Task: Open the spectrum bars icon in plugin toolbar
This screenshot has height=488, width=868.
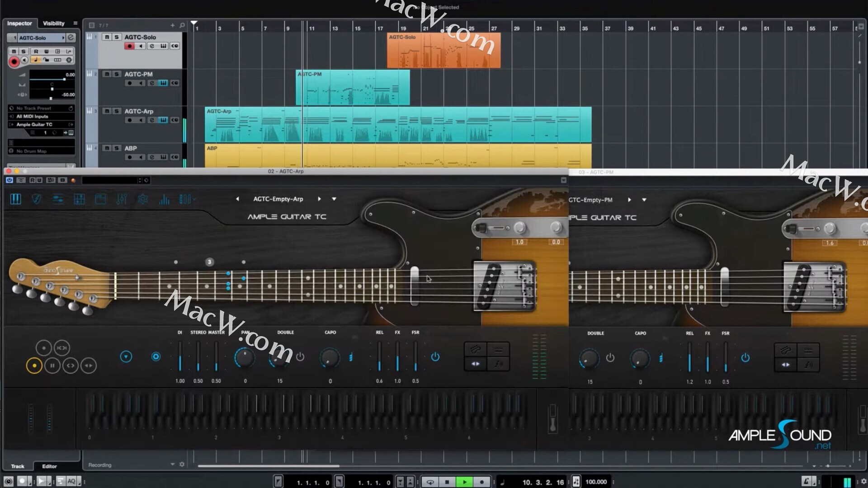Action: coord(164,199)
